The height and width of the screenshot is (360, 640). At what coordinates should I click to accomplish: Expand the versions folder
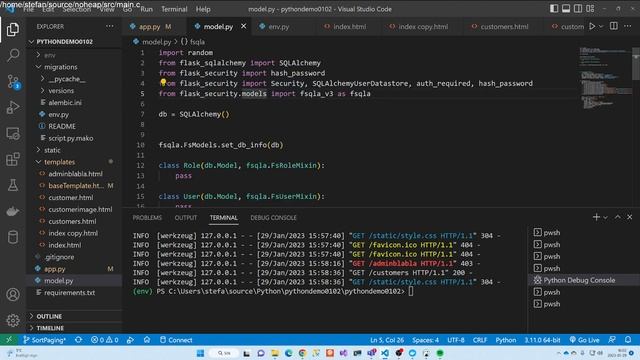click(x=61, y=91)
